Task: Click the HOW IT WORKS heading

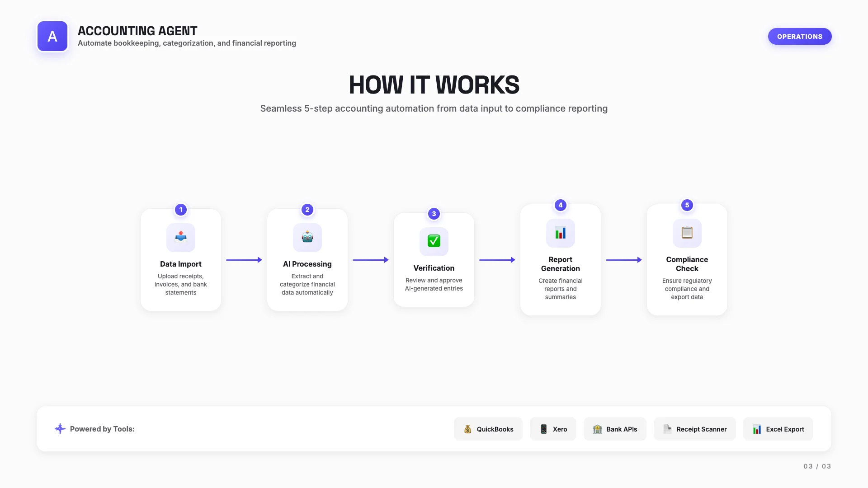Action: 434,85
